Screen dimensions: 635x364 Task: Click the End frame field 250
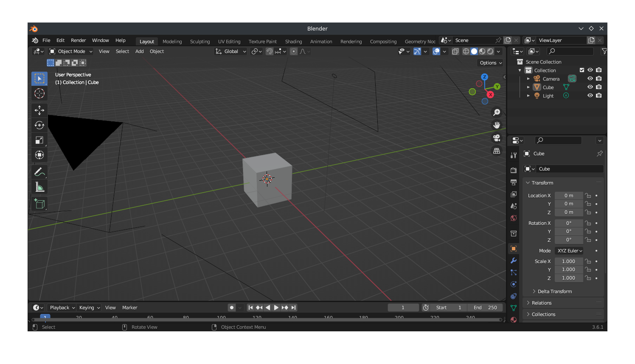point(485,308)
